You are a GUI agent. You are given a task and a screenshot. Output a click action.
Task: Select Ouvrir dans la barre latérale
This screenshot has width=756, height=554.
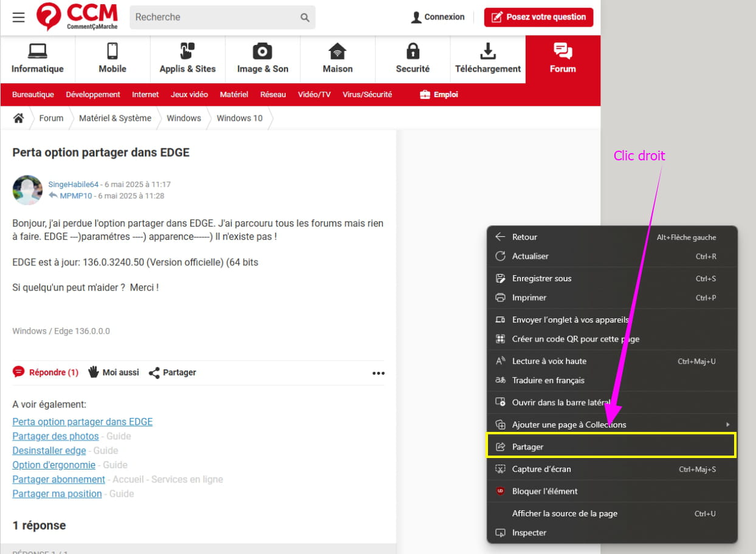click(x=612, y=402)
